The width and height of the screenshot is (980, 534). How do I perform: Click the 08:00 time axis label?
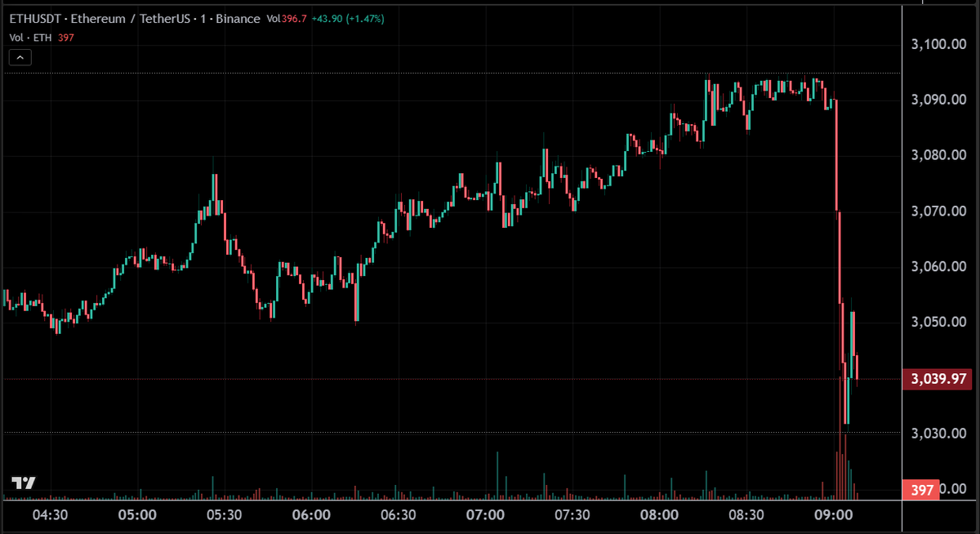tap(660, 515)
